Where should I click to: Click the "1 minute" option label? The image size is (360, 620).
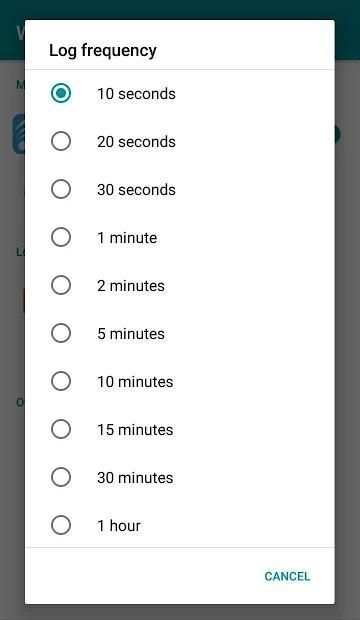[127, 238]
